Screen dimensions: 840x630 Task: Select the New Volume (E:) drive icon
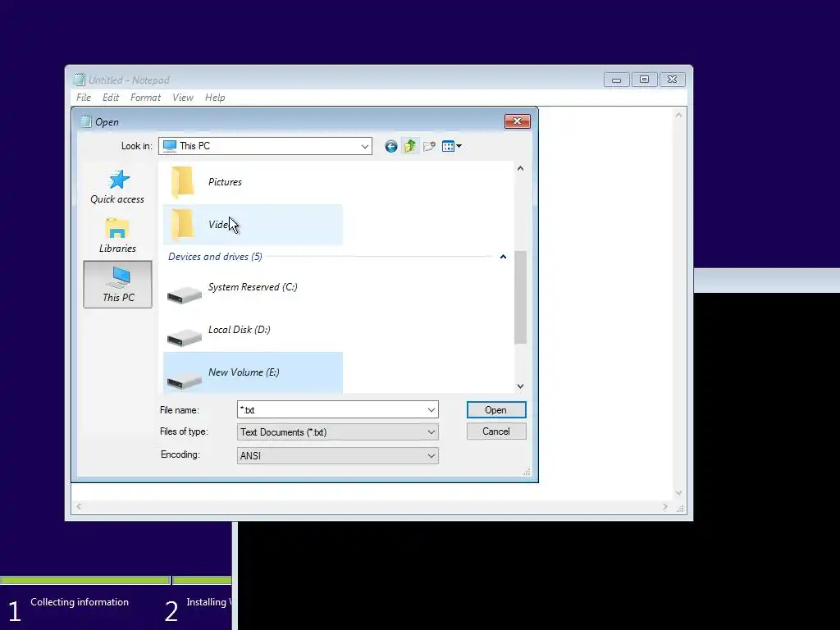click(x=185, y=380)
